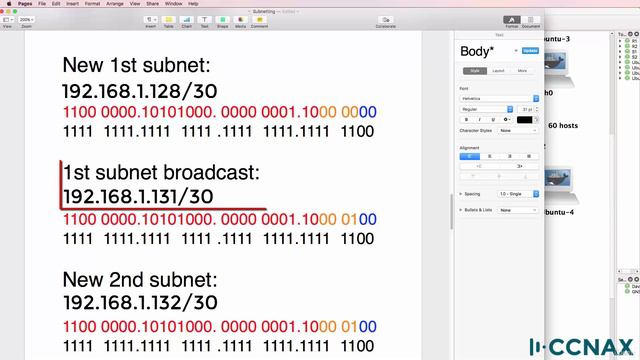Click the font size stepper arrows
Screen dimensions: 640x360
pos(537,109)
